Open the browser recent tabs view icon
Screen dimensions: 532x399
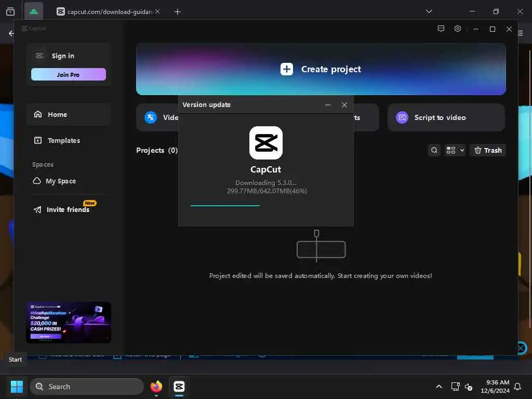click(x=10, y=11)
